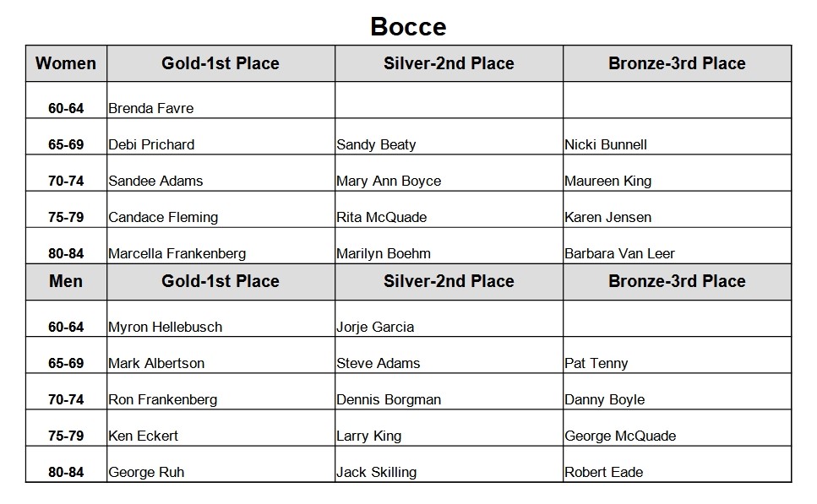The image size is (817, 504).
Task: Click the Pat Tenny bronze cell
Action: 678,355
